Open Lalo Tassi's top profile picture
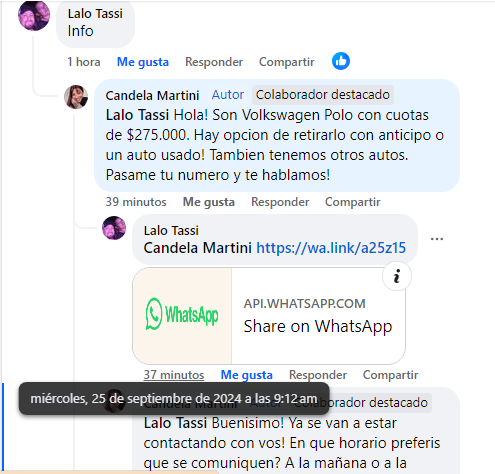This screenshot has height=474, width=495. tap(34, 15)
